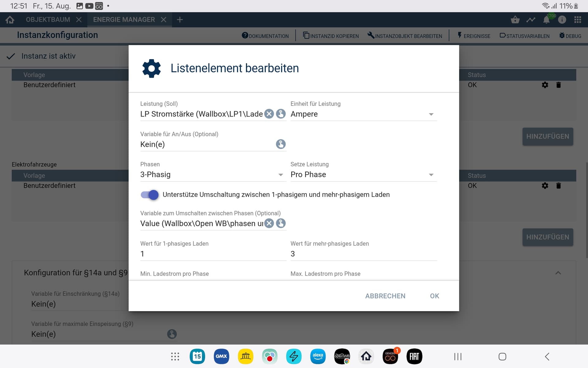
Task: Launch the openWB app from the dock
Action: pyautogui.click(x=342, y=356)
